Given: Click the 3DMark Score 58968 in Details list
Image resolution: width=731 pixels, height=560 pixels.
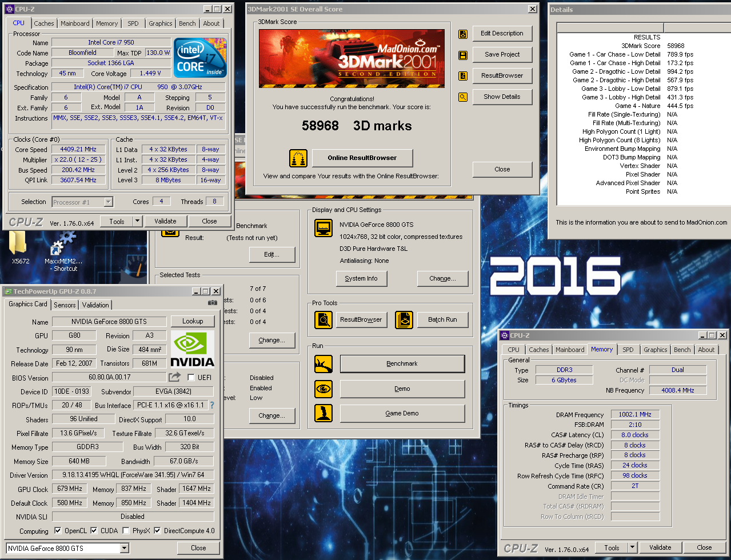Looking at the screenshot, I should click(676, 46).
